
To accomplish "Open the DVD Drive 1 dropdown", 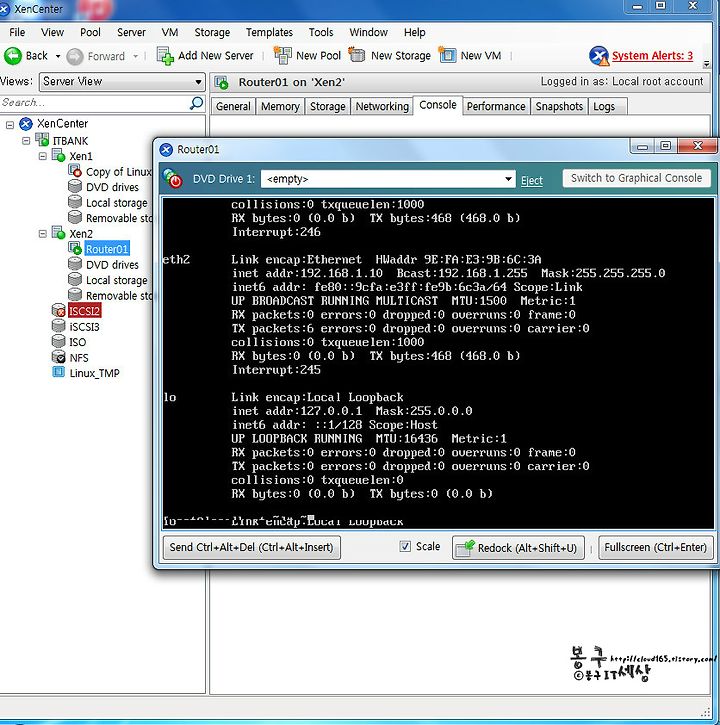I will (388, 179).
